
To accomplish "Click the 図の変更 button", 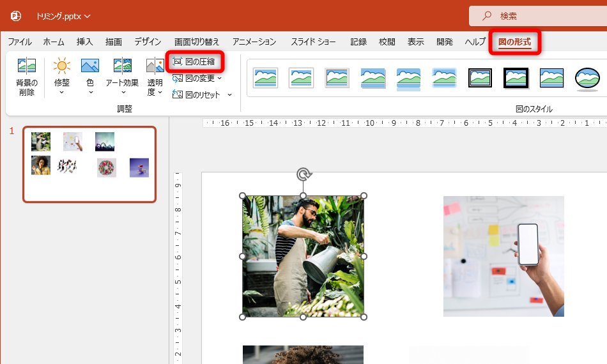I will pyautogui.click(x=194, y=78).
